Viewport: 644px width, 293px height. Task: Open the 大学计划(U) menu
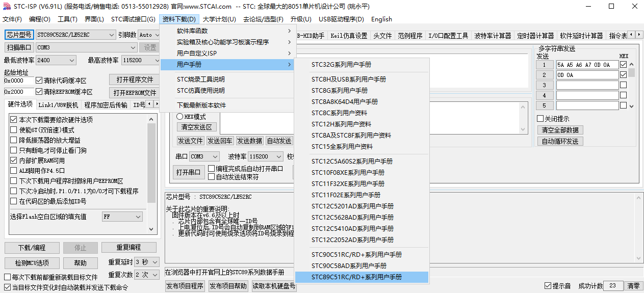click(219, 19)
